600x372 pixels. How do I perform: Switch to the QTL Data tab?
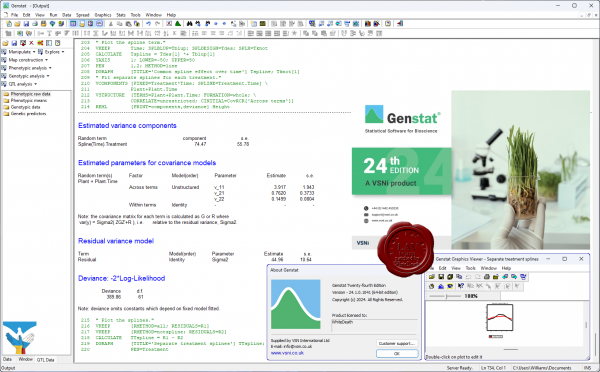click(46, 360)
